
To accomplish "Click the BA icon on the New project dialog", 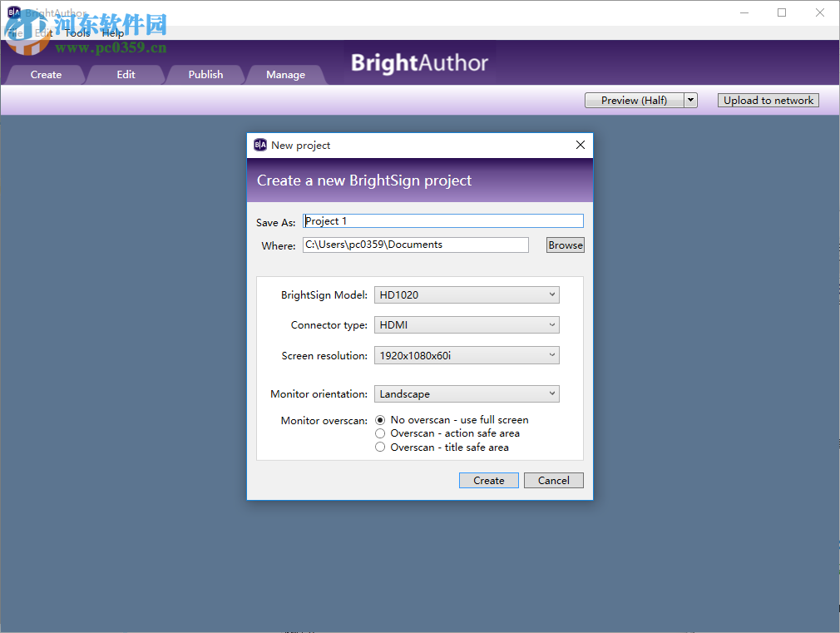I will [260, 144].
